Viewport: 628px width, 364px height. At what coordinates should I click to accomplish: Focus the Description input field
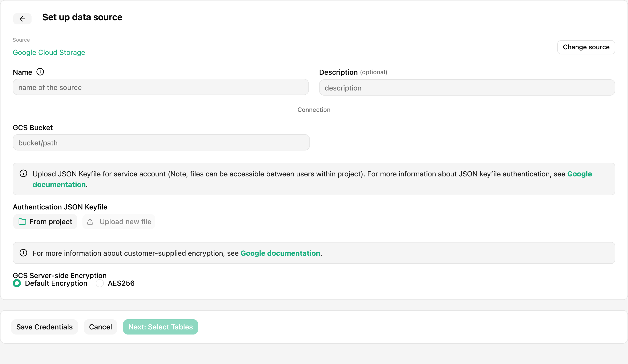[x=467, y=88]
